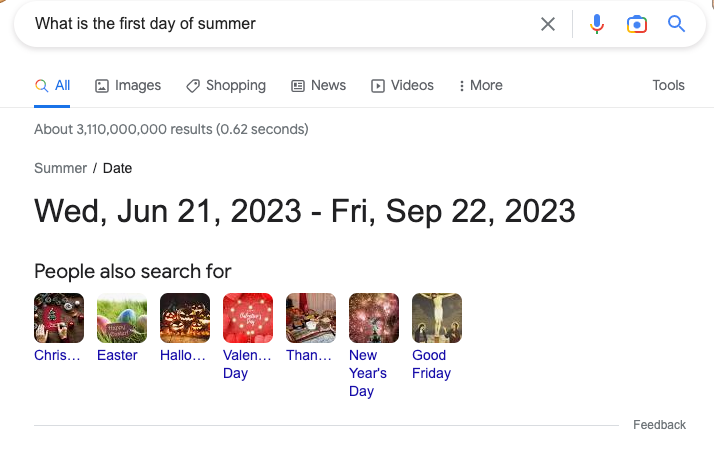The width and height of the screenshot is (714, 464).
Task: Open the Good Friday link
Action: tap(431, 364)
